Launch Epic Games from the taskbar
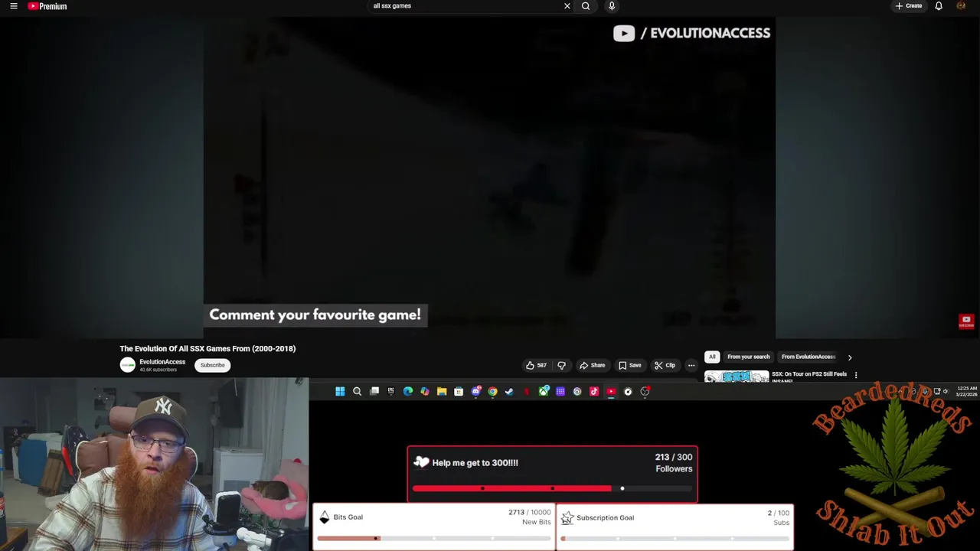The height and width of the screenshot is (551, 980). (x=391, y=392)
